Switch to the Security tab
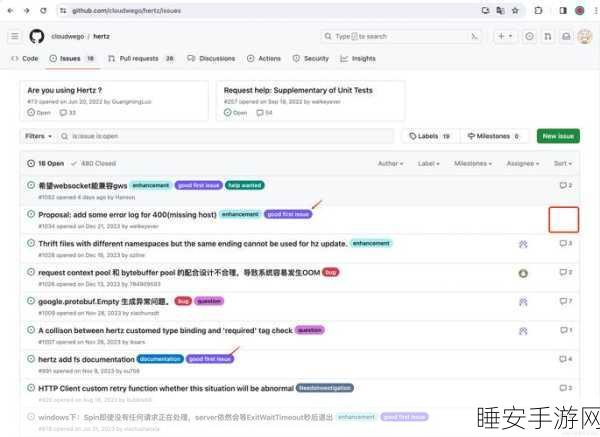Viewport: 600px width, 437px height. (310, 59)
